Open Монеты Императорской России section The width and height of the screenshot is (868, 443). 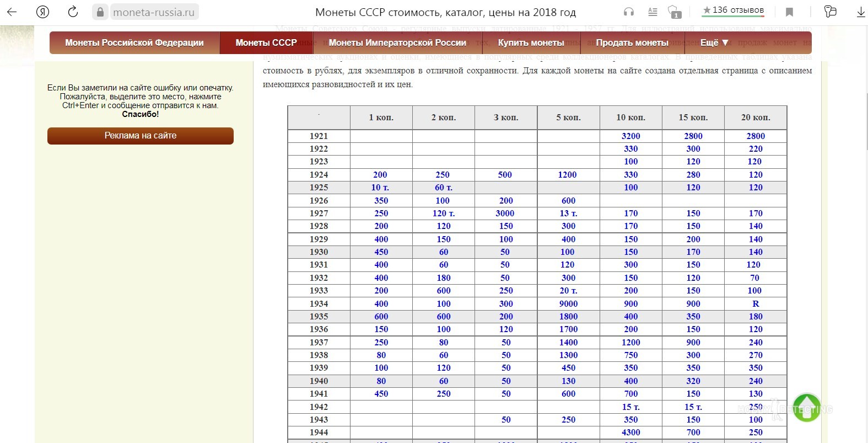[x=397, y=42]
